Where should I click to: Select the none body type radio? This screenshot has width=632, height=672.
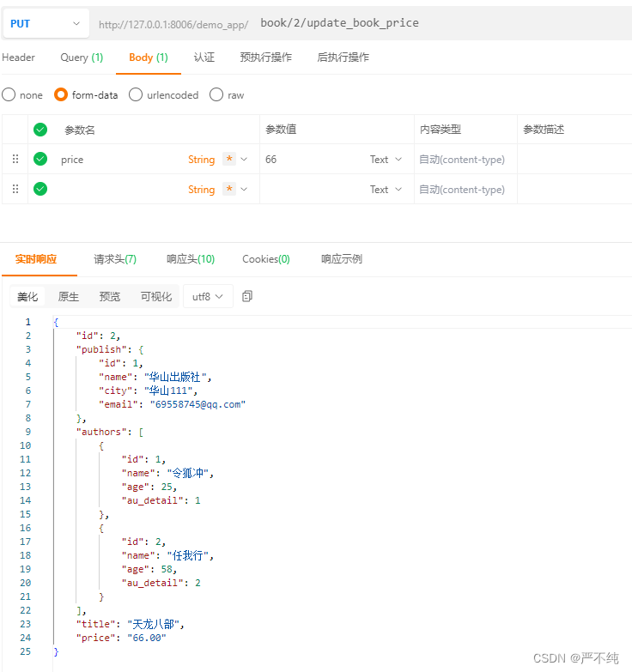[9, 94]
